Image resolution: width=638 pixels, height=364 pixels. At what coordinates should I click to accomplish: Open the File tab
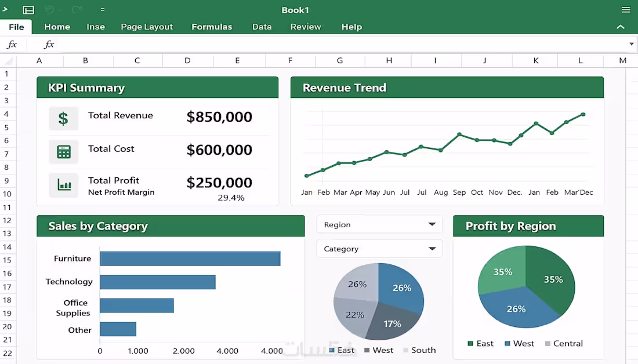[x=16, y=27]
